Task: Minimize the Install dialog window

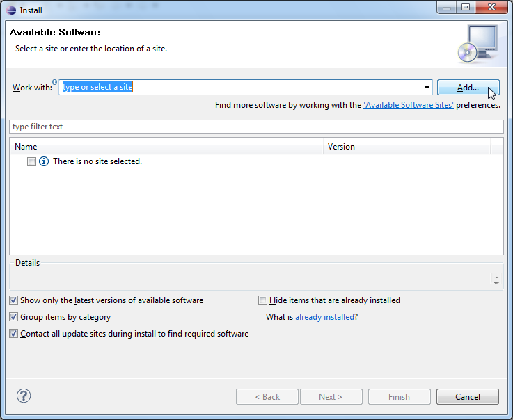Action: click(446, 8)
